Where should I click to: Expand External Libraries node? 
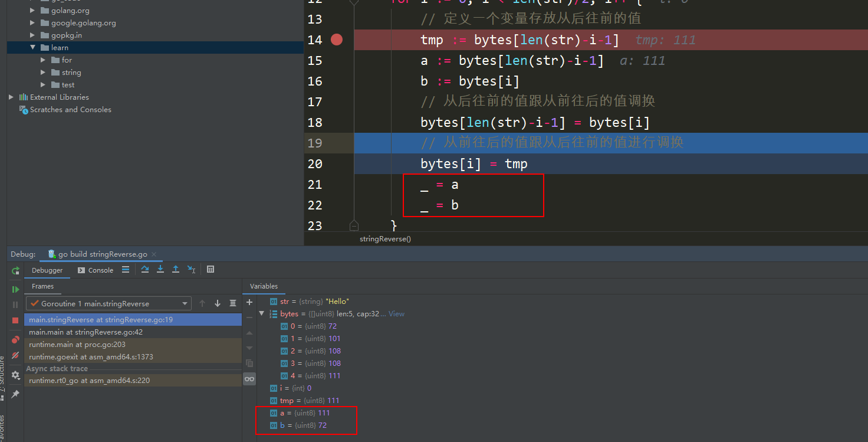[x=11, y=97]
